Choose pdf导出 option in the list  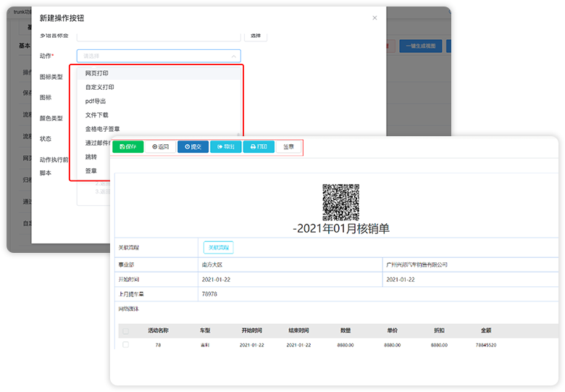tap(159, 101)
